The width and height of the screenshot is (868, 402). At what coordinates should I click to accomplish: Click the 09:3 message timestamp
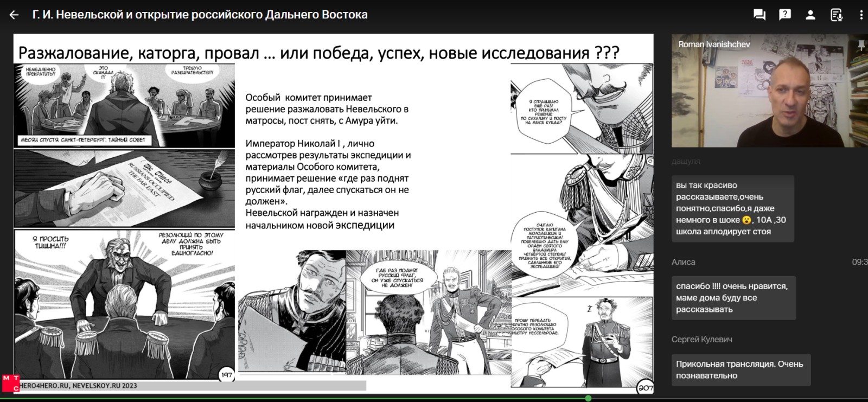[859, 262]
